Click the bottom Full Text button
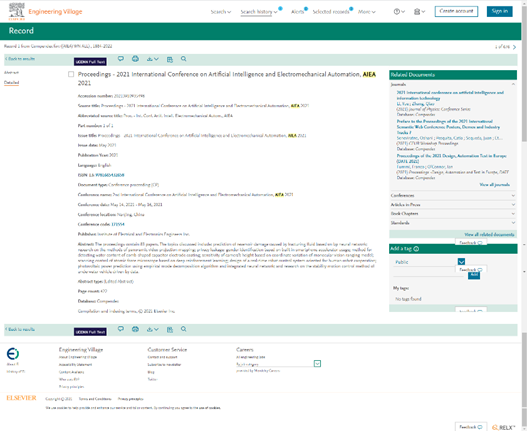 pyautogui.click(x=90, y=331)
